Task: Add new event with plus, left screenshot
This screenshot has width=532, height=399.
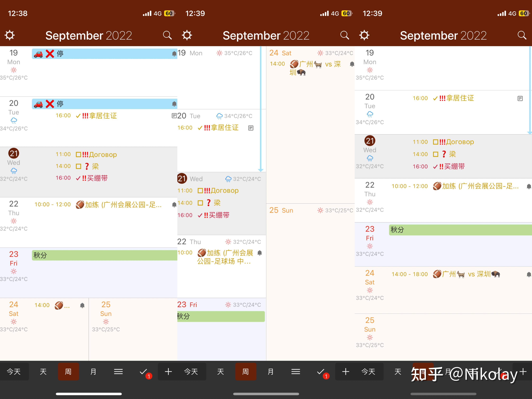Action: click(168, 372)
